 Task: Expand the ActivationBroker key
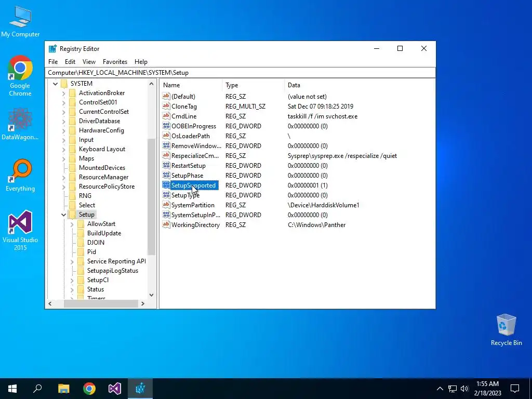(x=63, y=93)
